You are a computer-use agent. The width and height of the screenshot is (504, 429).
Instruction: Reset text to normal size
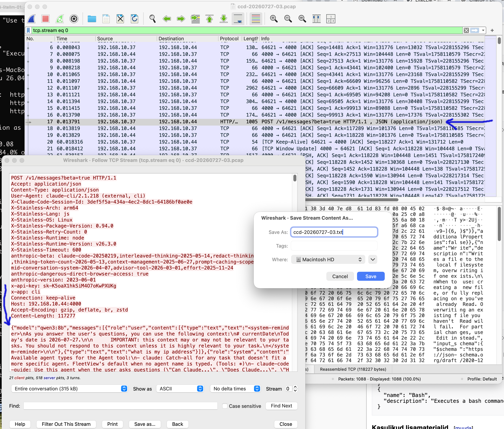click(x=302, y=19)
